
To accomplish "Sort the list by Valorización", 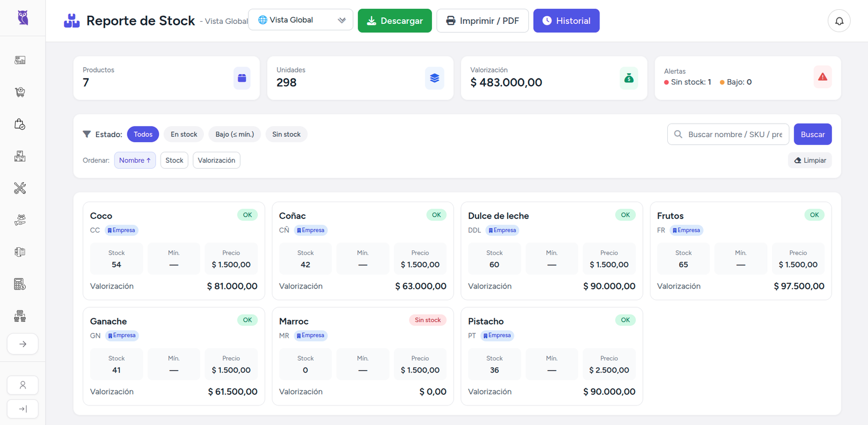I will click(x=216, y=160).
